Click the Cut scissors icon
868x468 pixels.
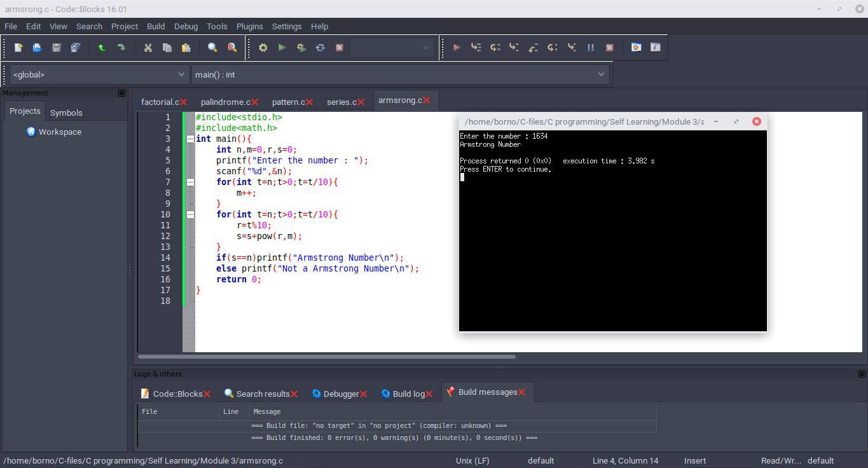click(x=148, y=48)
